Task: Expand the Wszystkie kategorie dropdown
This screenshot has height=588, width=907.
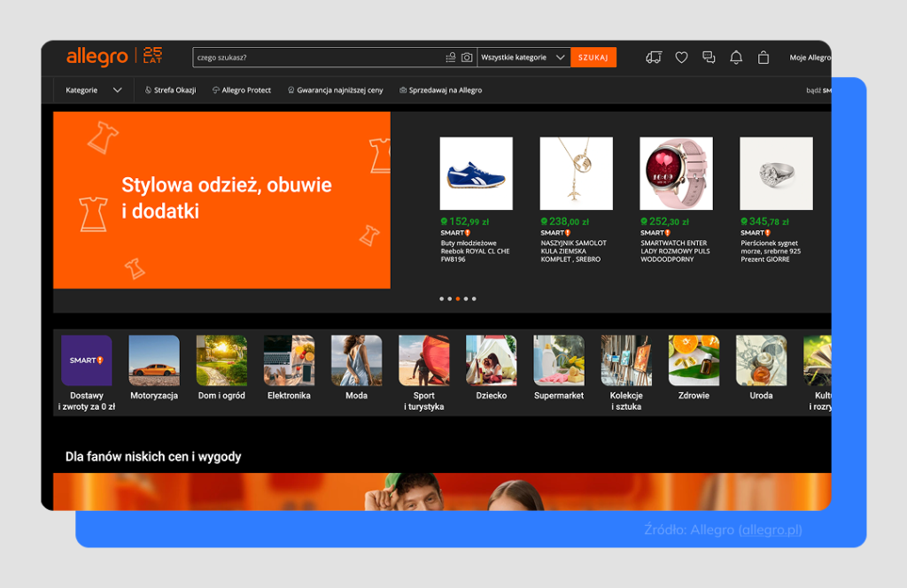Action: [523, 58]
